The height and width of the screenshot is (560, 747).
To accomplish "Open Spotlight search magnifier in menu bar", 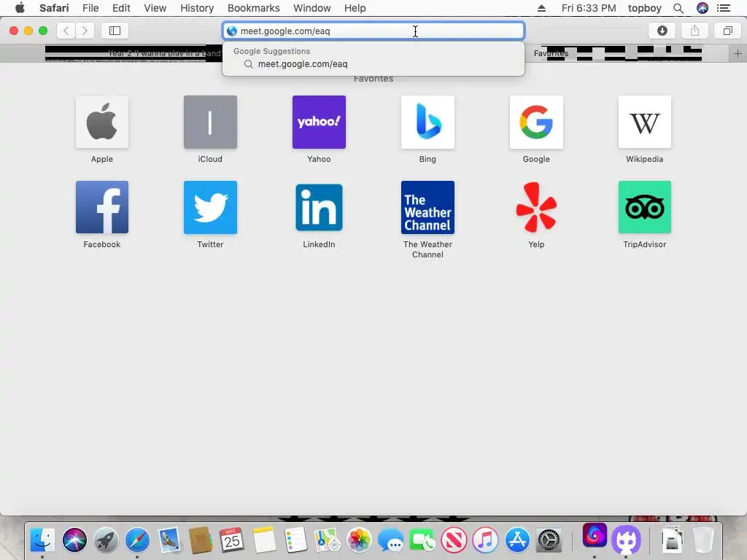I will tap(678, 8).
